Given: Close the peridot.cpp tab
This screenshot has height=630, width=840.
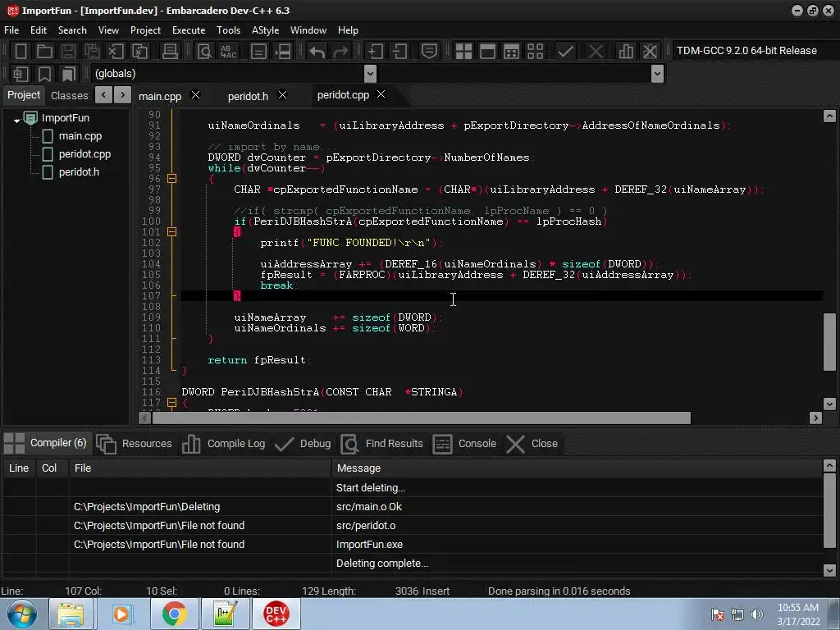Looking at the screenshot, I should click(x=381, y=94).
